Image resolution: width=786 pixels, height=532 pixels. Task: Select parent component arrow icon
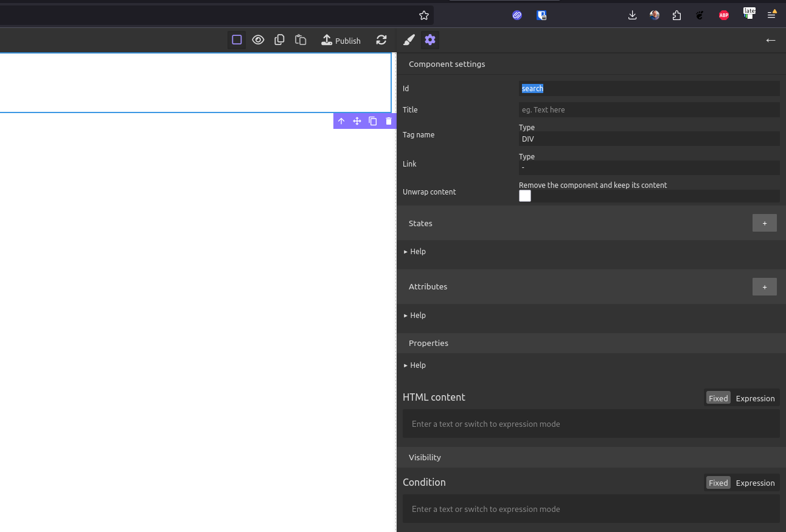[341, 121]
